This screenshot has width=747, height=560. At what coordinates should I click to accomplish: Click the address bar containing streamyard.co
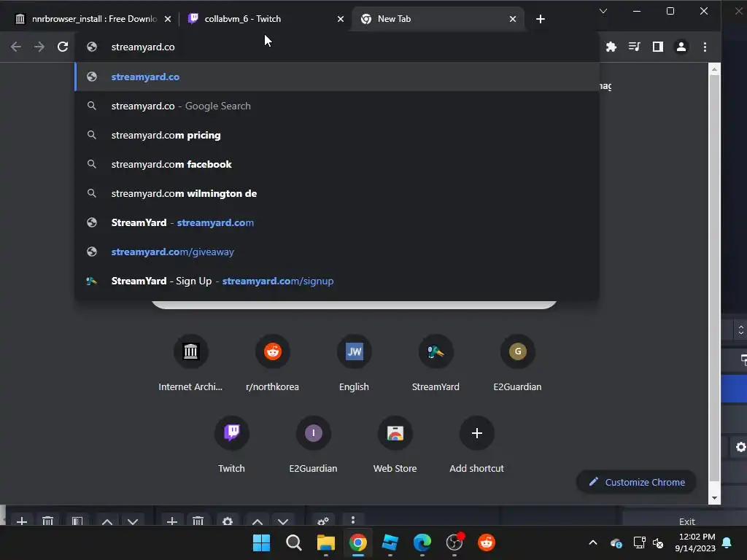[337, 47]
